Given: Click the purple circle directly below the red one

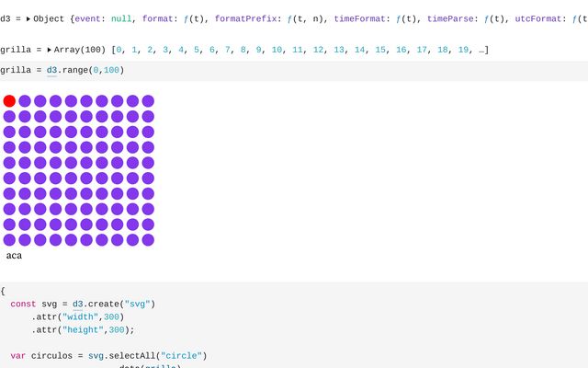Looking at the screenshot, I should [9, 117].
